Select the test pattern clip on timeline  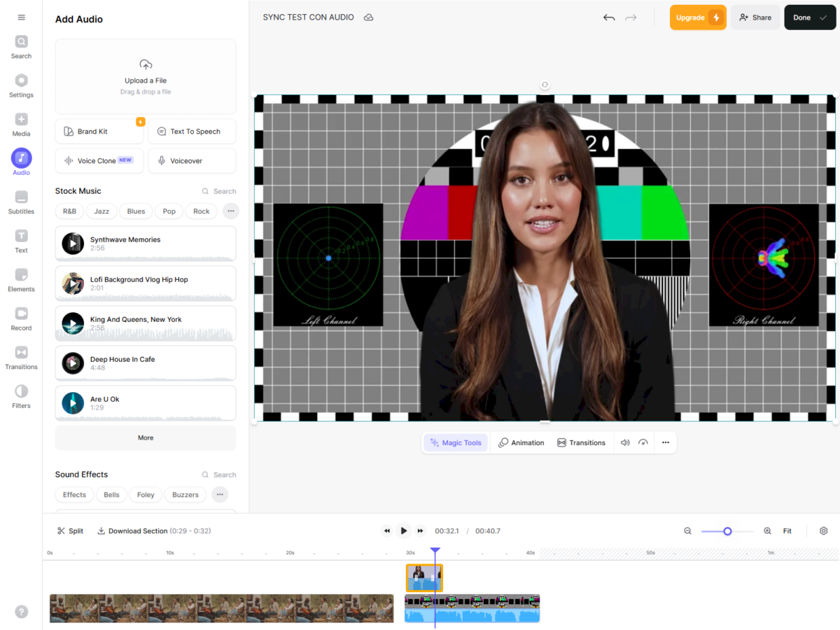coord(472,608)
